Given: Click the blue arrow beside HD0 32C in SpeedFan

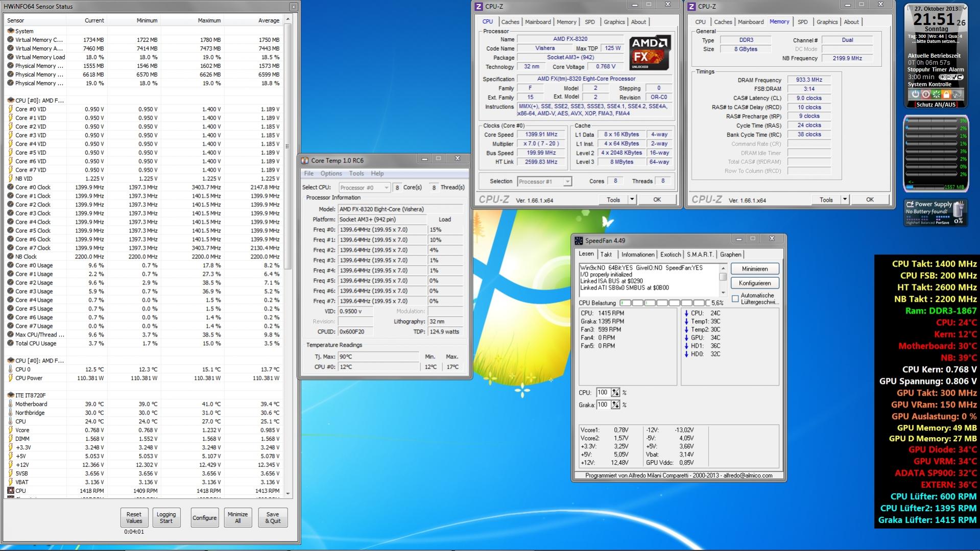Looking at the screenshot, I should 686,354.
